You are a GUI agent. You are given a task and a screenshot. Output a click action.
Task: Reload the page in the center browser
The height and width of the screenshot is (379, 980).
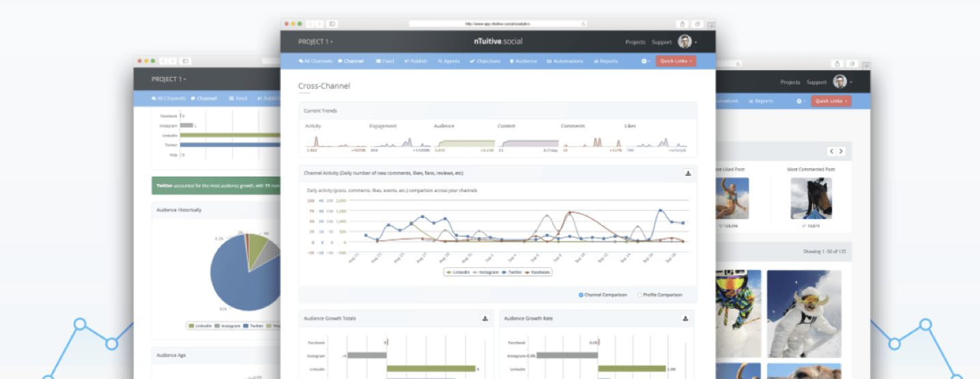coord(583,24)
